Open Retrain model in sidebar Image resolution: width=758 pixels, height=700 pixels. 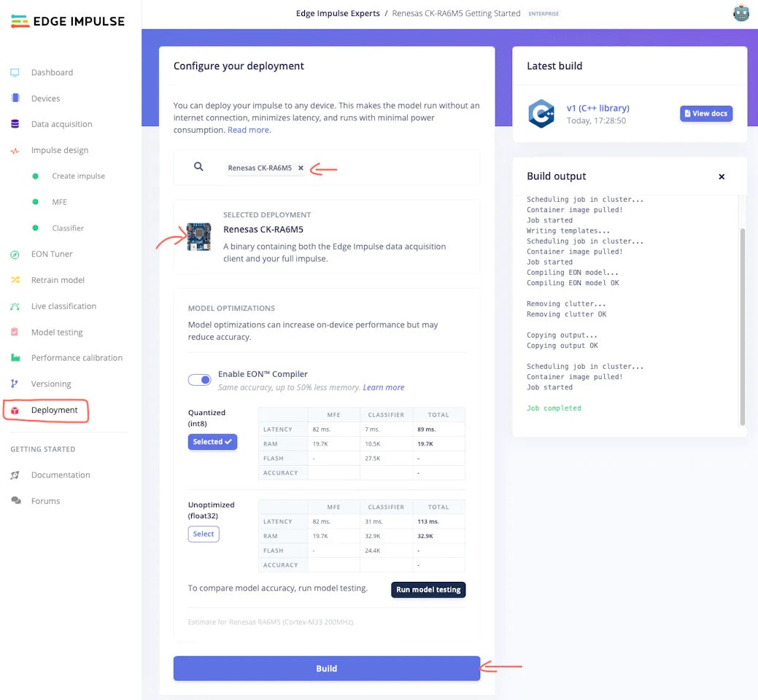click(x=58, y=280)
